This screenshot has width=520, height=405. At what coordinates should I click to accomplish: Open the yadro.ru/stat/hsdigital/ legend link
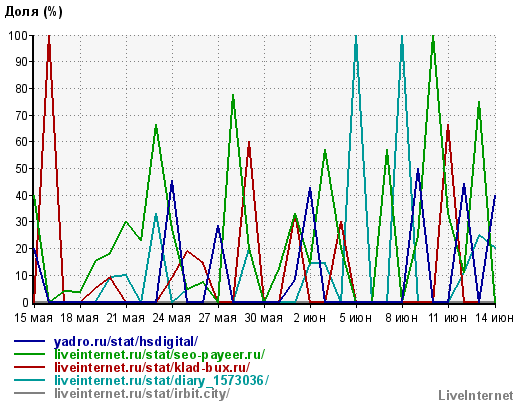point(126,342)
